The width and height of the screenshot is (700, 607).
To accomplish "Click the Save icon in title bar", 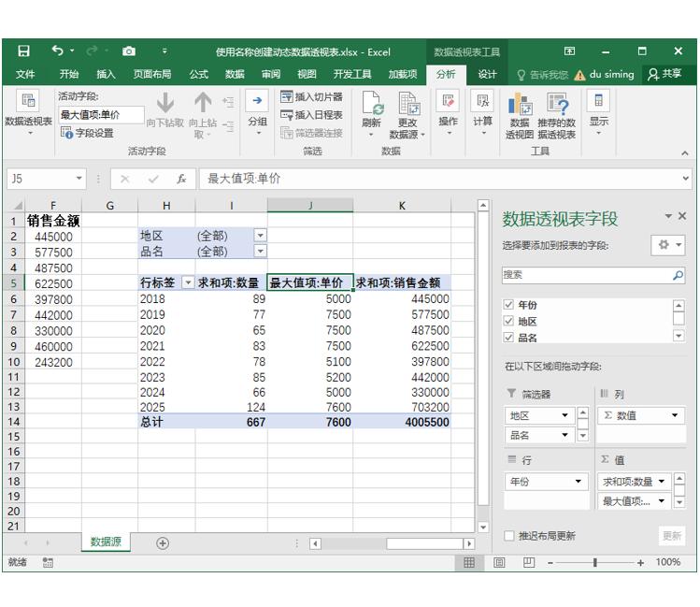I will coord(23,51).
